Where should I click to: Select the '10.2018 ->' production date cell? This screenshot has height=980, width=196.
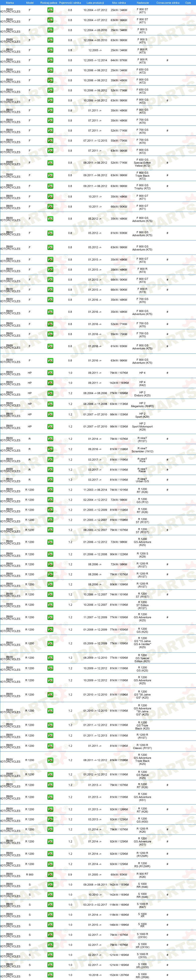(x=95, y=975)
